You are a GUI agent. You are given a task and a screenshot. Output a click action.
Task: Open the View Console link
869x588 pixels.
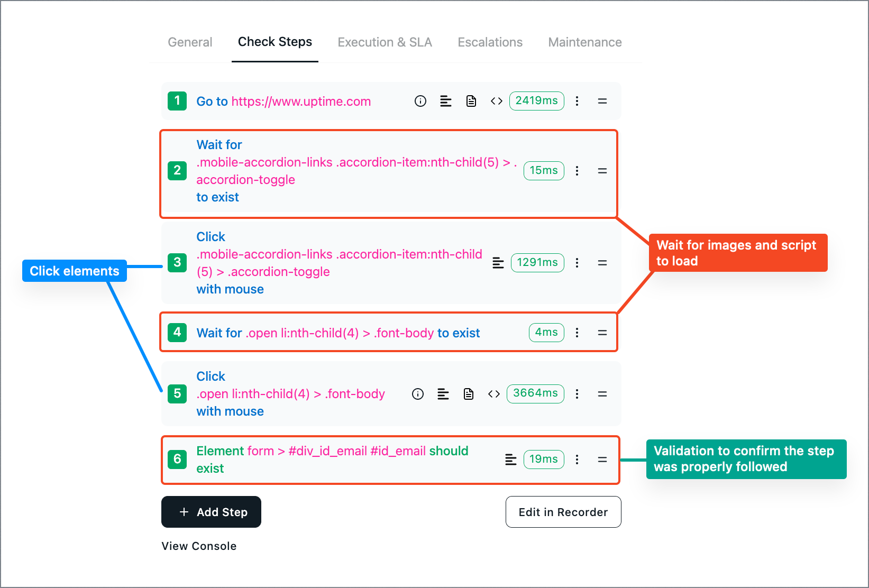pos(199,546)
